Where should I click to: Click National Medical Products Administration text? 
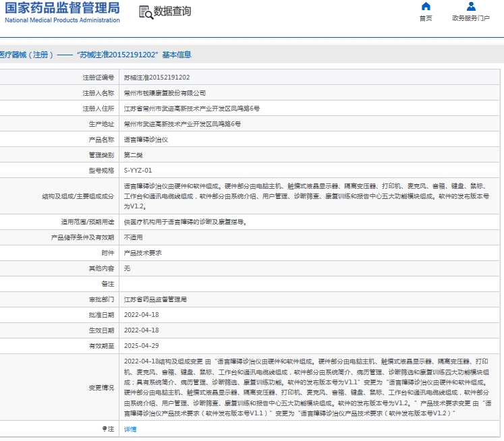(x=62, y=20)
